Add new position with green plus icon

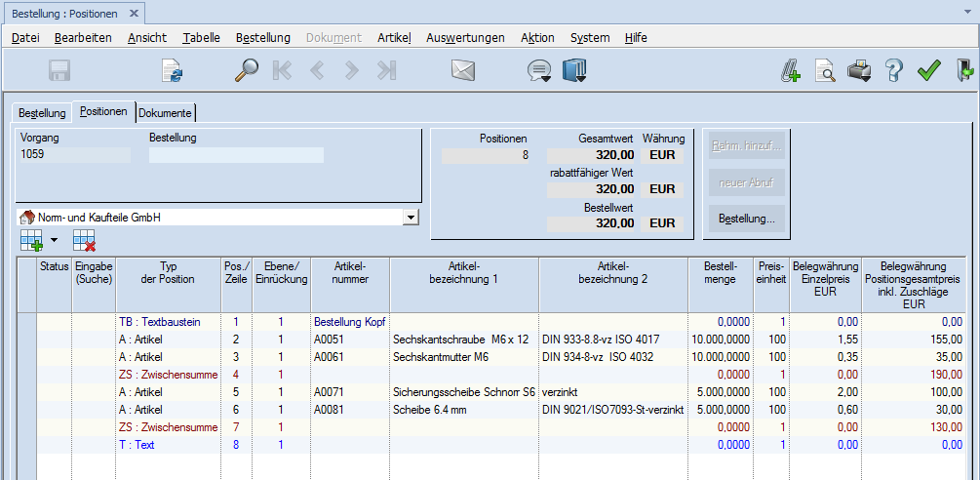point(31,240)
